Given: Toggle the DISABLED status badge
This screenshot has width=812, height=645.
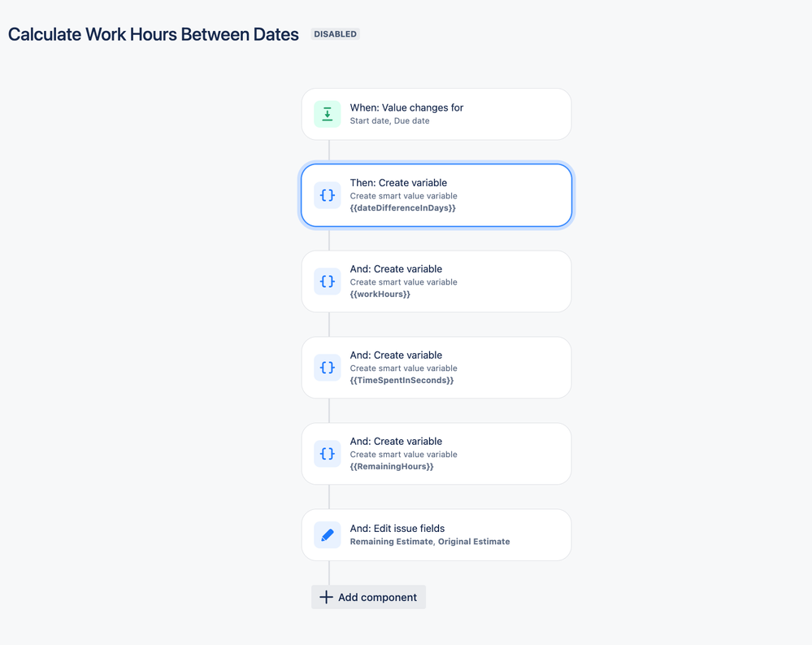Looking at the screenshot, I should click(335, 34).
